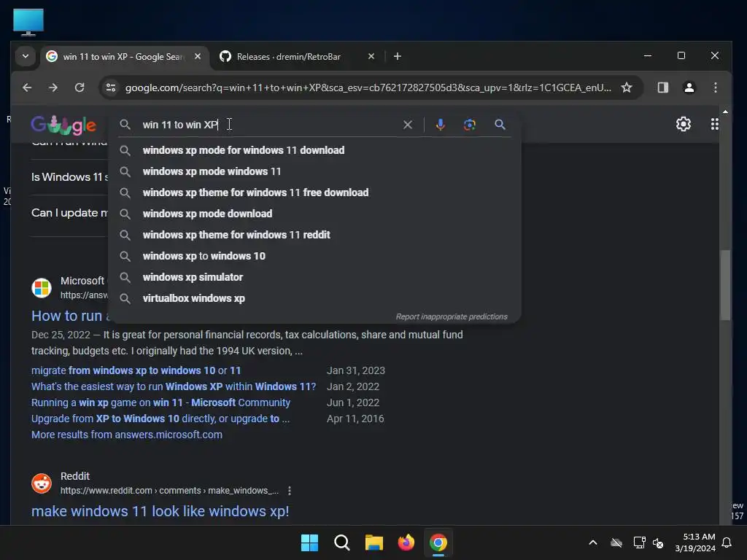Choose suggestion windows xp mode windows 11
Viewport: 747px width, 560px height.
coord(314,171)
